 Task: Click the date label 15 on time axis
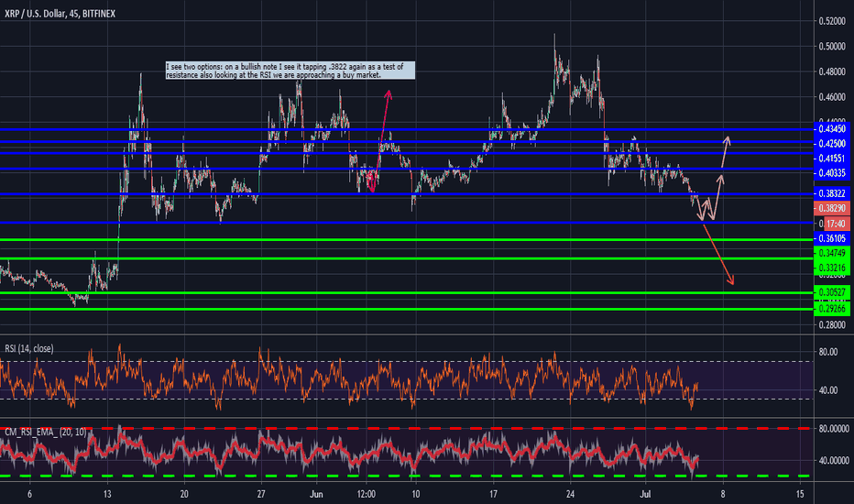click(800, 494)
